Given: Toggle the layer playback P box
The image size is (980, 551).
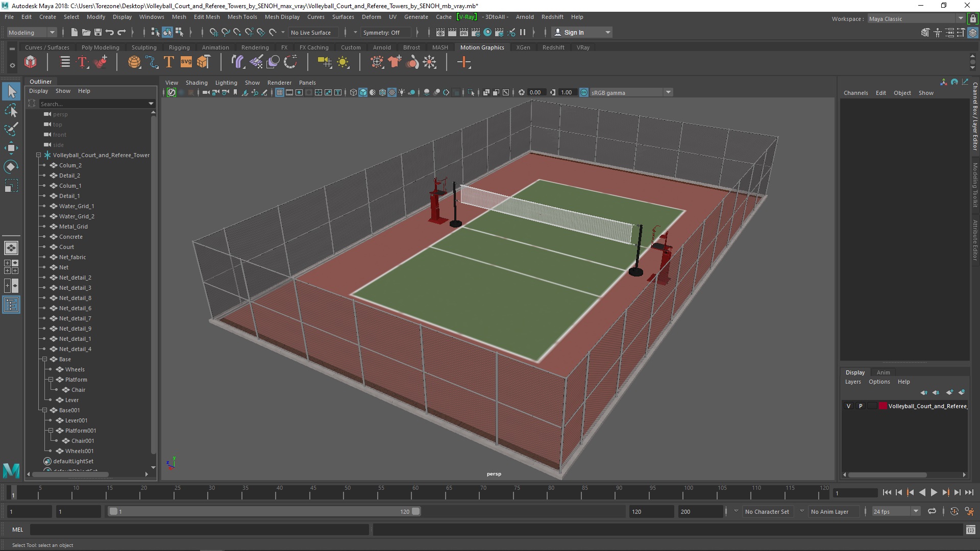Looking at the screenshot, I should tap(861, 406).
